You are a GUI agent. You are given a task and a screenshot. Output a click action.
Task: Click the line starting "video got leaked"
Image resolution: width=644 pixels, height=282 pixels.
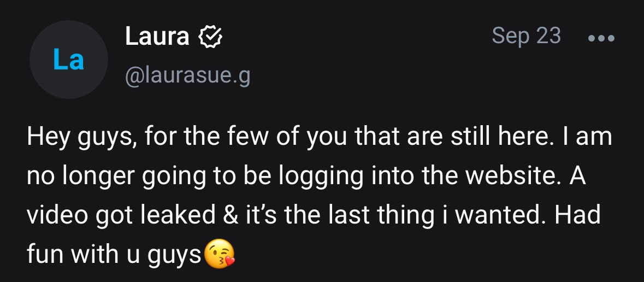313,215
